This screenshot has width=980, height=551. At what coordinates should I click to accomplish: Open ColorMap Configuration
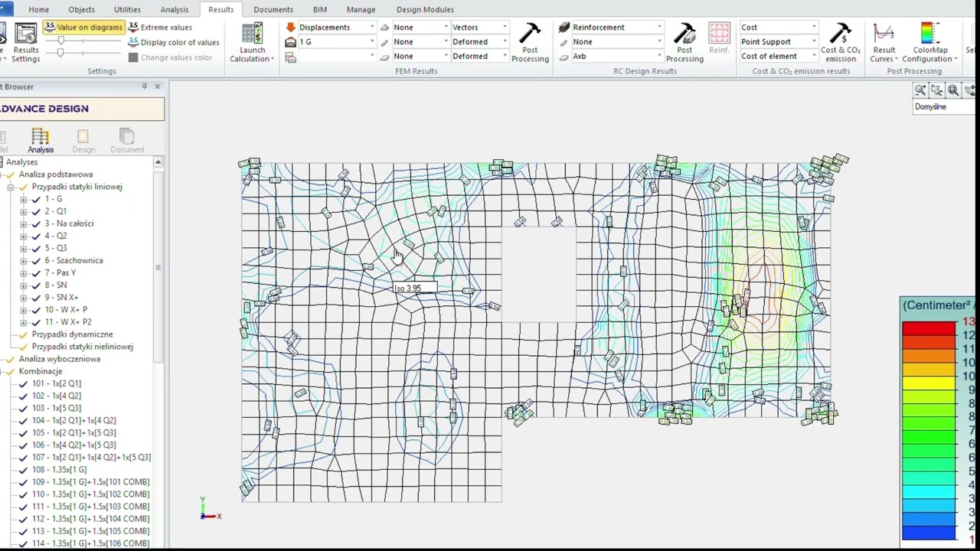point(929,43)
